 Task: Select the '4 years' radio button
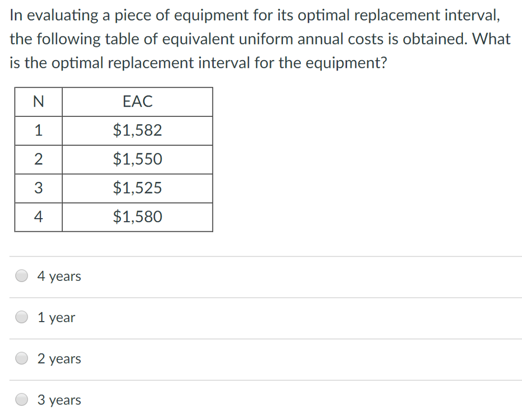[x=21, y=275]
